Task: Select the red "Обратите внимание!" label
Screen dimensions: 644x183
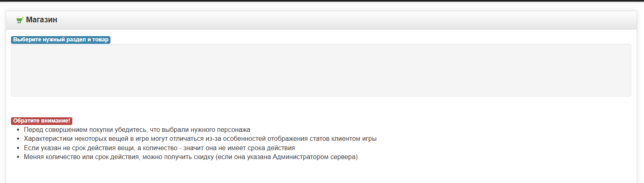Action: tap(41, 121)
